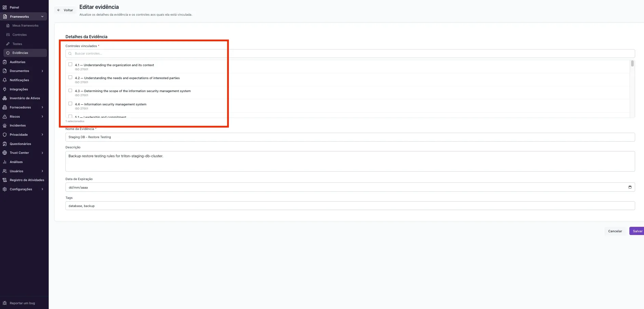Screen dimensions: 644x309
Task: Click the Notificações bell icon
Action: (5, 80)
